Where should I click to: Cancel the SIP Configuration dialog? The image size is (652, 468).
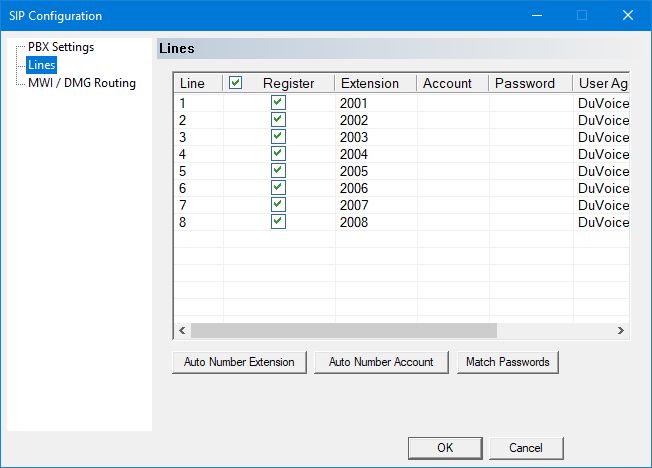525,447
